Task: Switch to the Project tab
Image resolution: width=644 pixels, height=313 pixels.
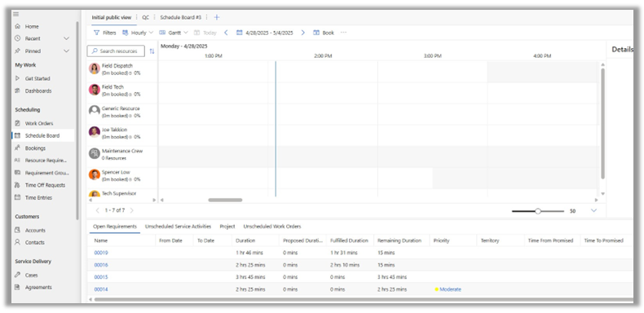Action: pyautogui.click(x=227, y=227)
